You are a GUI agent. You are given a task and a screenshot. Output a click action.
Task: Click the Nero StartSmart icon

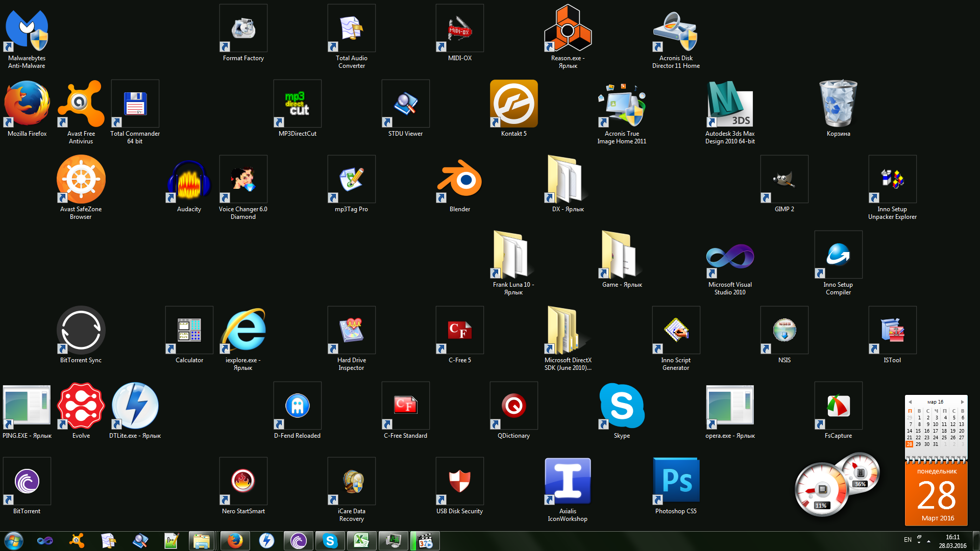tap(243, 482)
